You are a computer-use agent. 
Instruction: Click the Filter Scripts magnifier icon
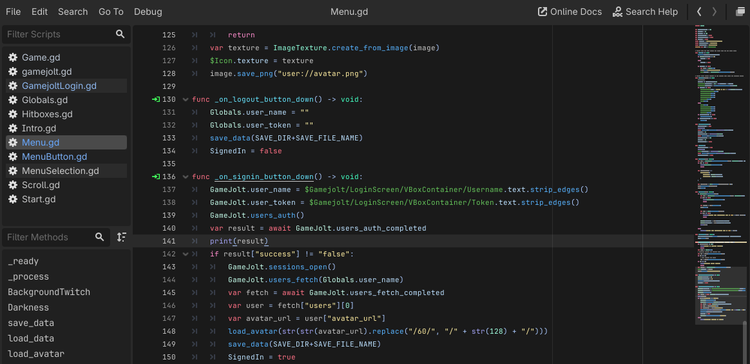[x=120, y=34]
